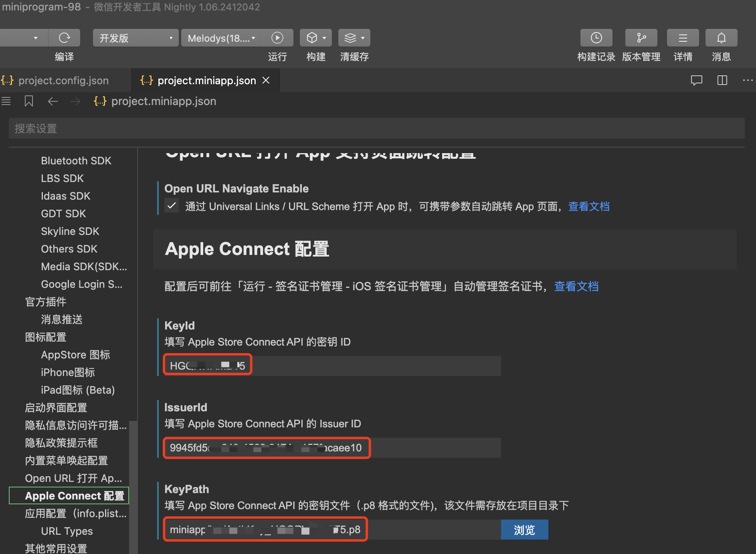Viewport: 756px width, 554px height.
Task: Select iPhone图标 in sidebar
Action: click(68, 372)
